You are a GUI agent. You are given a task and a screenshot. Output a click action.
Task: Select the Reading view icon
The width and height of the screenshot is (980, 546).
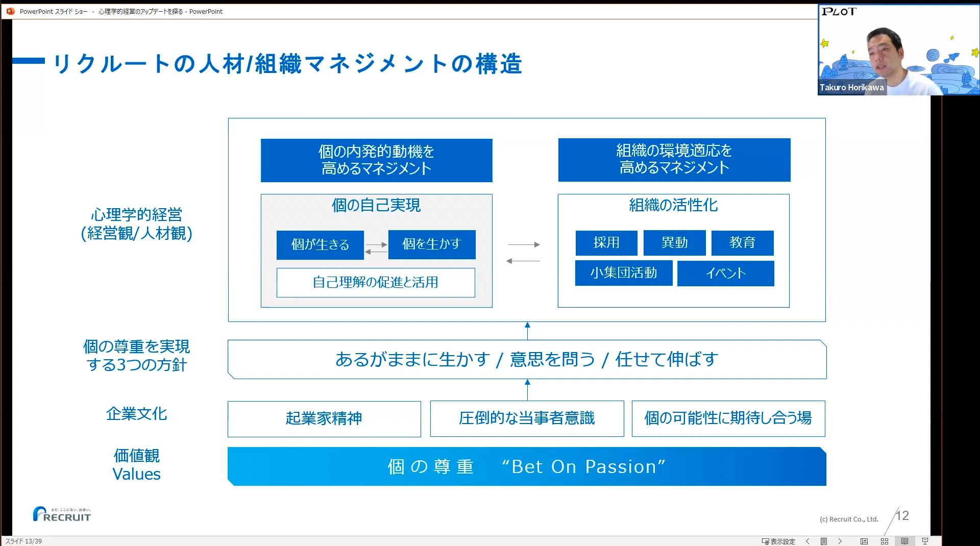(x=904, y=541)
